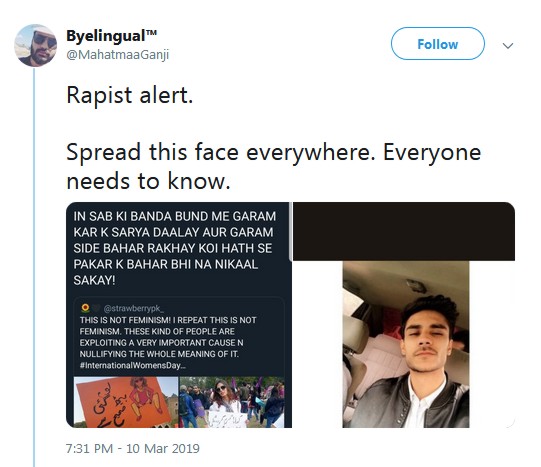Open the Byelingual profile avatar

pyautogui.click(x=36, y=45)
